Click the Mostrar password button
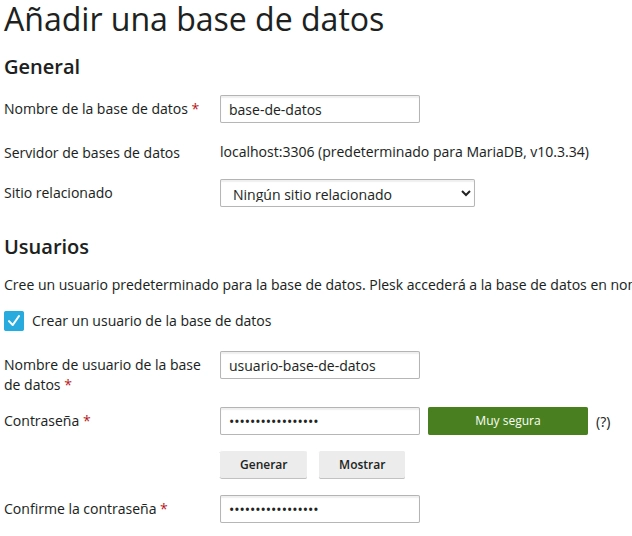632x536 pixels. click(362, 465)
